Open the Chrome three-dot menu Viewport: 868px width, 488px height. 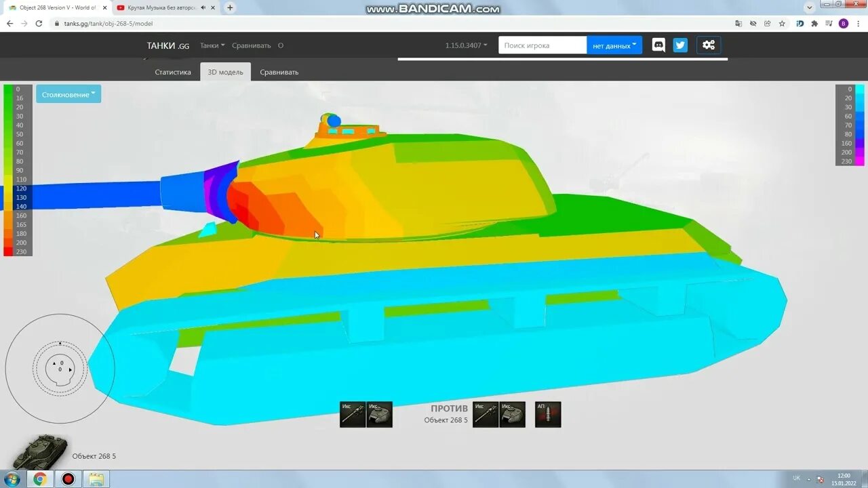[x=858, y=23]
